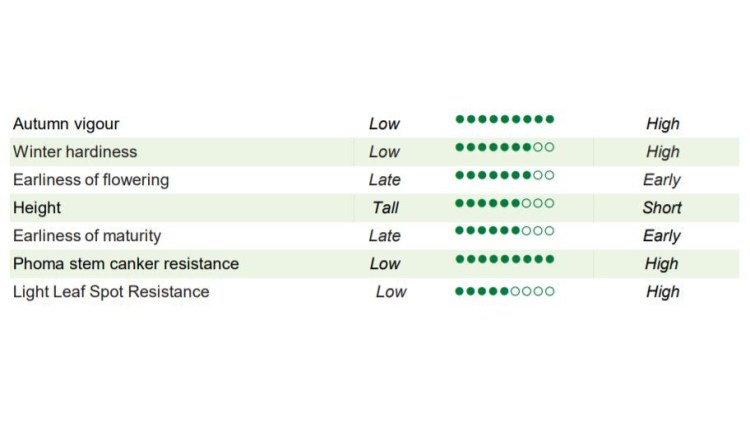Click the Earliness of maturity dot rating
The image size is (750, 422).
coord(504,231)
